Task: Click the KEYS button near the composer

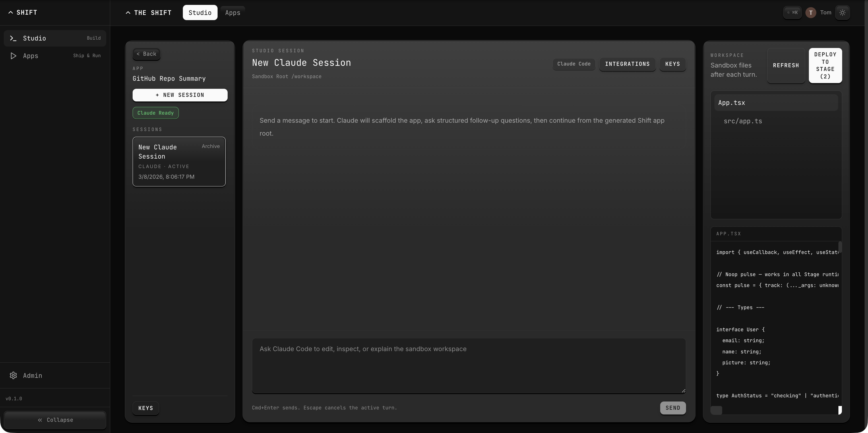Action: 146,408
